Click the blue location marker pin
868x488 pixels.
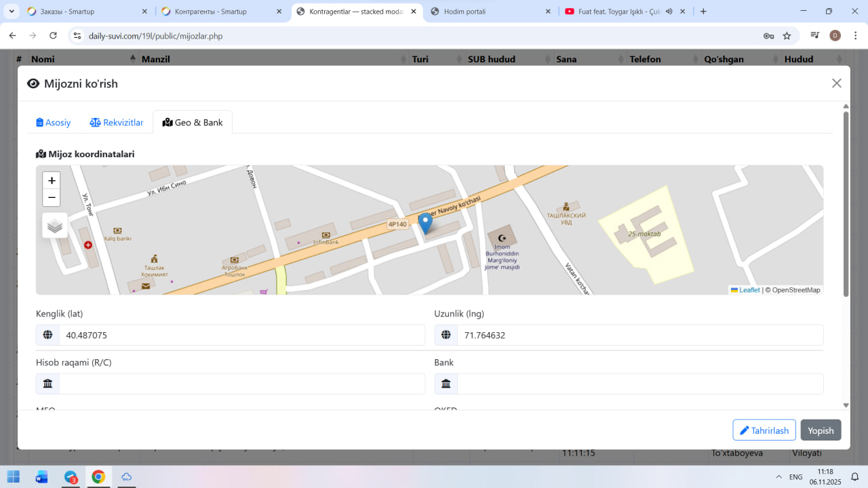point(425,222)
